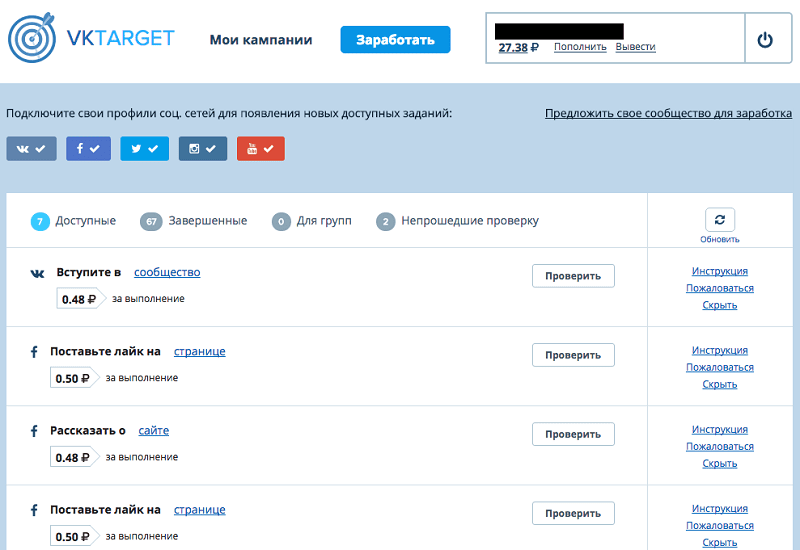Switch to the Непрошедшие проверку tab
Screen dimensions: 800x550
click(458, 221)
